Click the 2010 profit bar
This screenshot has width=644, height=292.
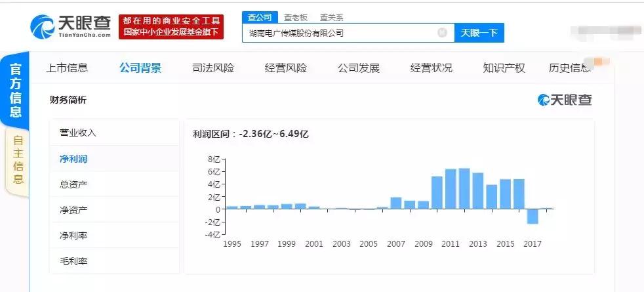[437, 193]
